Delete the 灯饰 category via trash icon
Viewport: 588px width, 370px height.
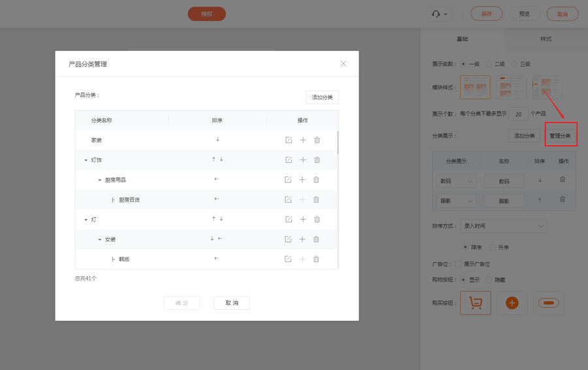coord(317,160)
